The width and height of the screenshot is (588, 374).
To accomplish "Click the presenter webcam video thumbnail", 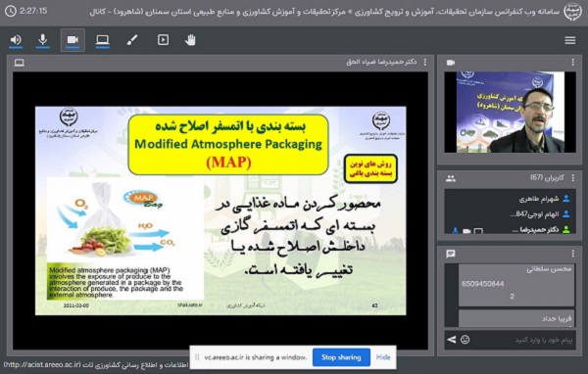I will point(510,112).
